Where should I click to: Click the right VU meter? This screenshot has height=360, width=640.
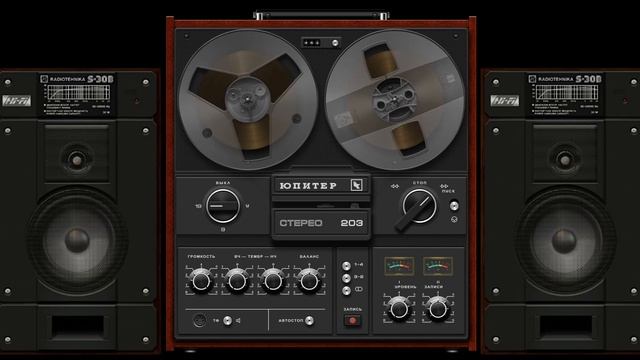click(438, 266)
